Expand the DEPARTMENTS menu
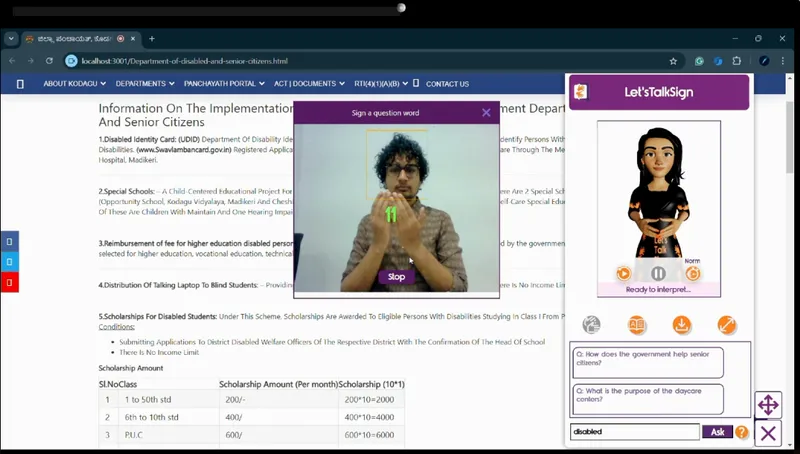 (x=145, y=84)
